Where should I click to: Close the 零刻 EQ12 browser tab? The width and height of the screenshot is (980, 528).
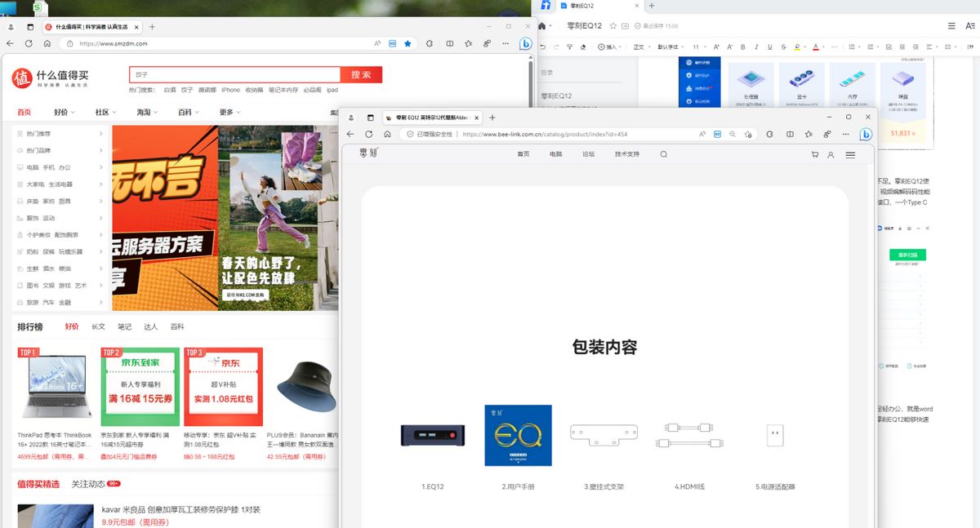(x=477, y=118)
